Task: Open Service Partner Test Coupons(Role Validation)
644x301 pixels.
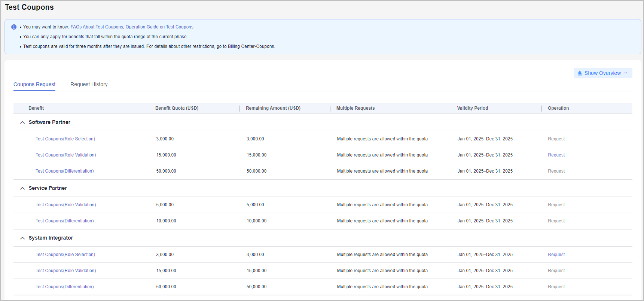Action: point(65,205)
